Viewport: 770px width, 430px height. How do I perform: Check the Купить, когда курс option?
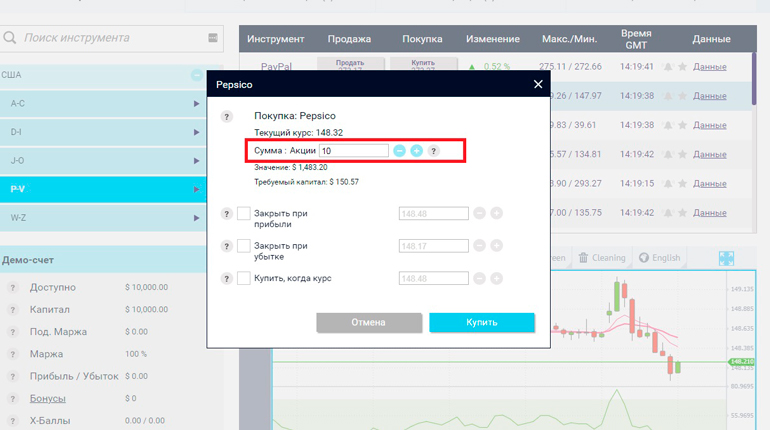244,278
